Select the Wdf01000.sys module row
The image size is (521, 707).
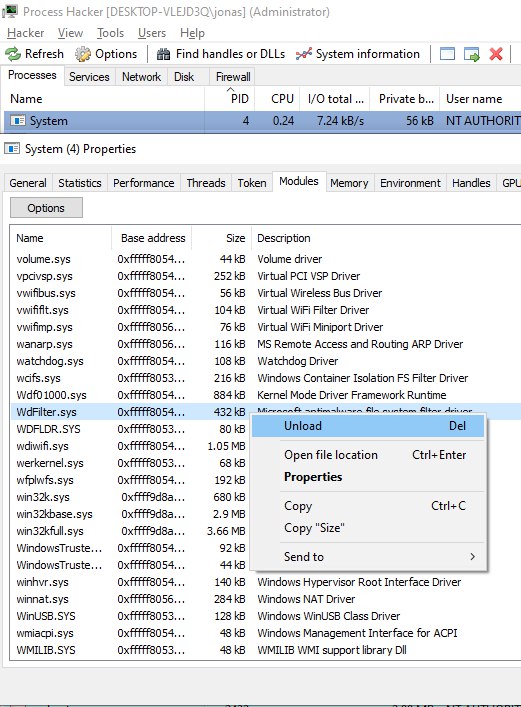pyautogui.click(x=265, y=395)
